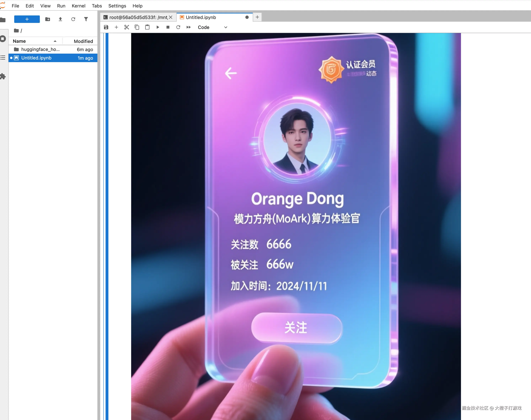This screenshot has width=531, height=420.
Task: Run all cells with the fast-forward icon
Action: [x=189, y=27]
